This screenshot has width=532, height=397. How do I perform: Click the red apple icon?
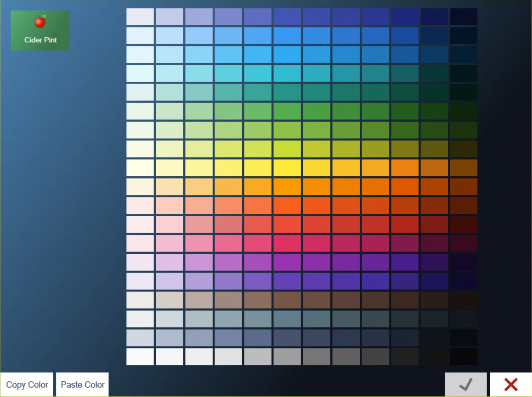pyautogui.click(x=40, y=22)
